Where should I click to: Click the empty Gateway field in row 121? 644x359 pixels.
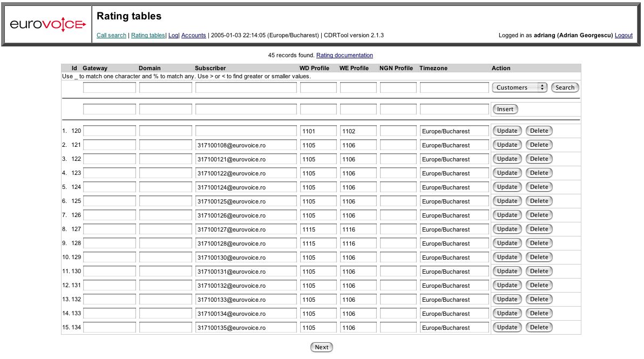pos(109,145)
